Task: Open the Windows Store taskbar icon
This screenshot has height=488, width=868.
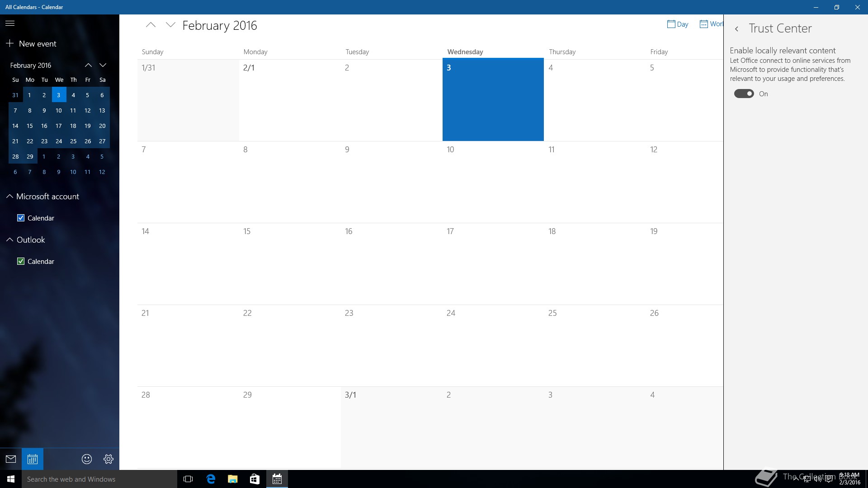Action: coord(255,479)
